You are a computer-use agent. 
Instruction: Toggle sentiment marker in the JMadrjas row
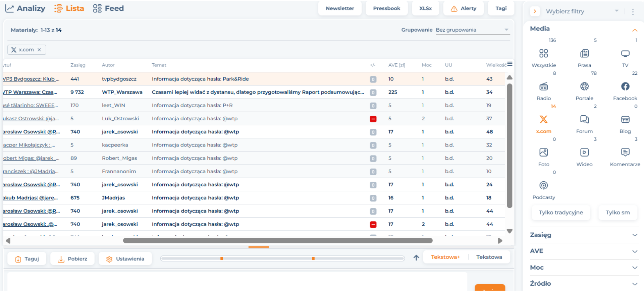coord(373,198)
